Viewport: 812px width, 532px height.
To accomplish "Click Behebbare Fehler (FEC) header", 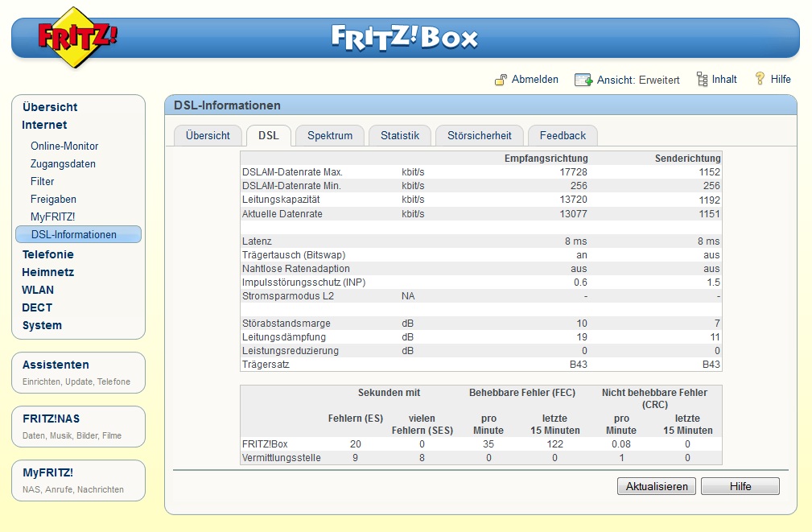I will click(522, 393).
